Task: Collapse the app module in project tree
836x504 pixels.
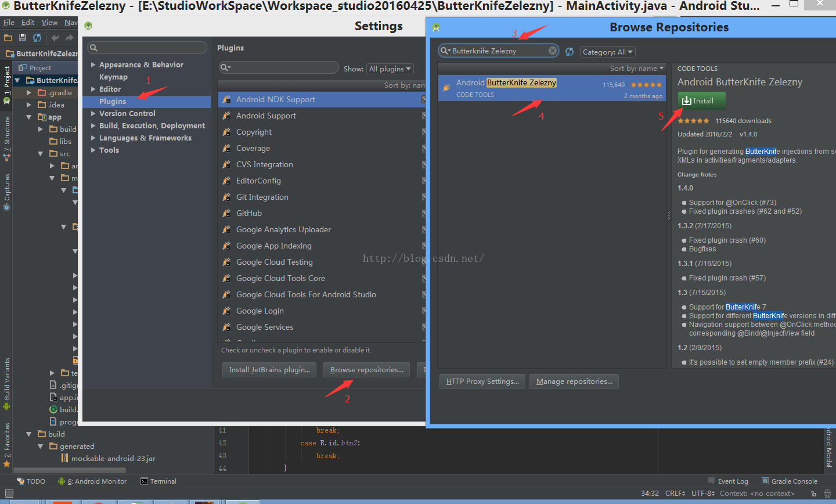Action: [x=29, y=117]
